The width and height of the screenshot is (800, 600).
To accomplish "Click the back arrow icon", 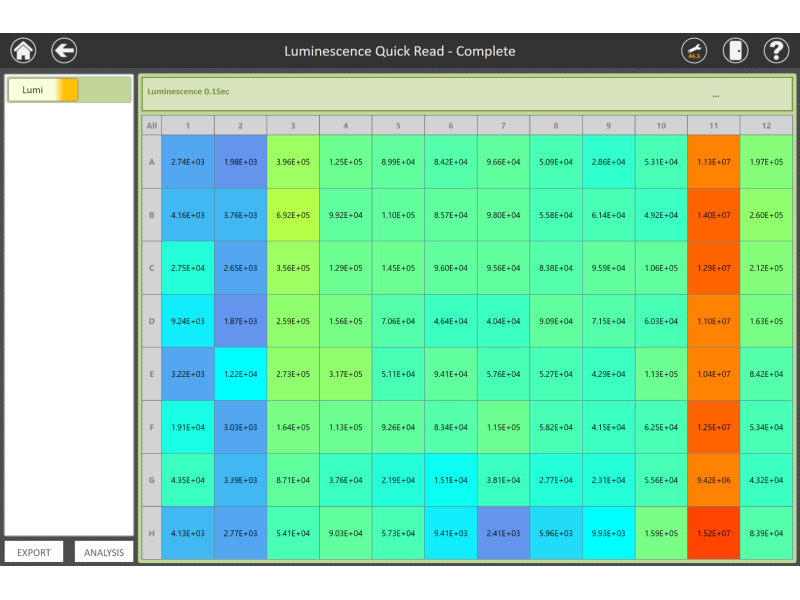I will [x=64, y=50].
